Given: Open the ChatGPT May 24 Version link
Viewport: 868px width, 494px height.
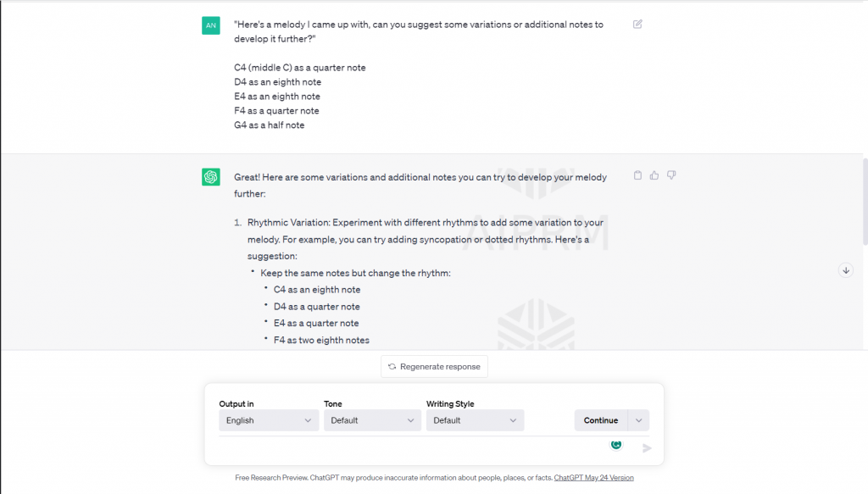Looking at the screenshot, I should (x=593, y=478).
